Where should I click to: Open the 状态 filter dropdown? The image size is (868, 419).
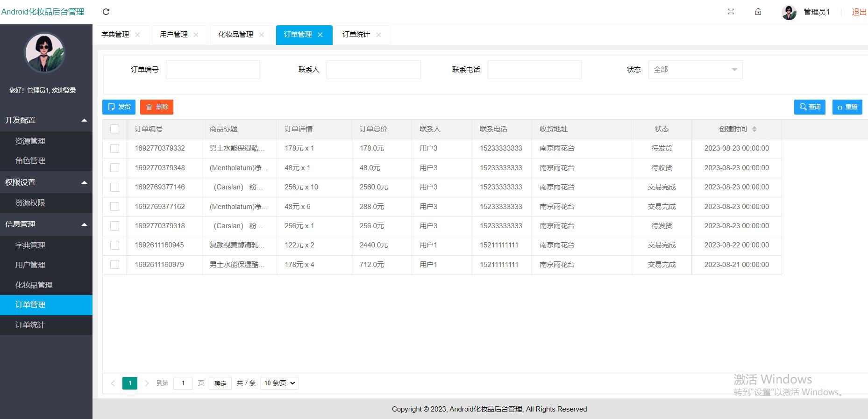695,70
